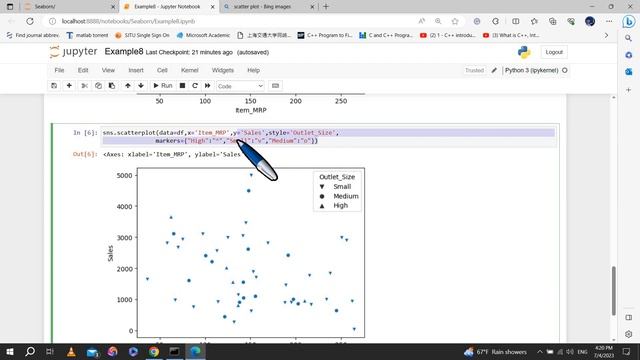Add page to favorites with the star icon
This screenshot has width=640, height=360.
(455, 21)
